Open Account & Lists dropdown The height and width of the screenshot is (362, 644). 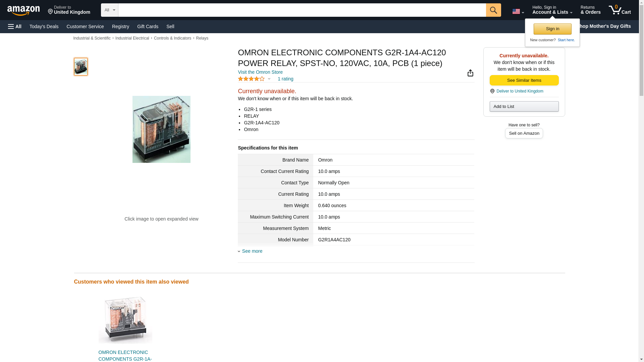pos(552,10)
